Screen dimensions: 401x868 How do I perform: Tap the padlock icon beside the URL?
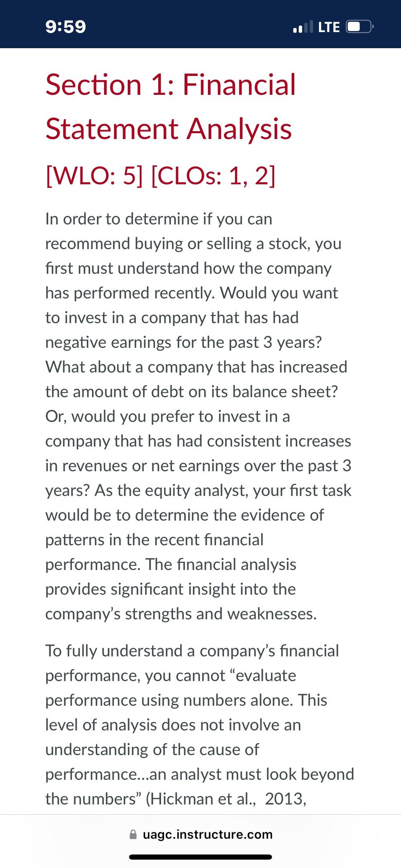coord(133,834)
